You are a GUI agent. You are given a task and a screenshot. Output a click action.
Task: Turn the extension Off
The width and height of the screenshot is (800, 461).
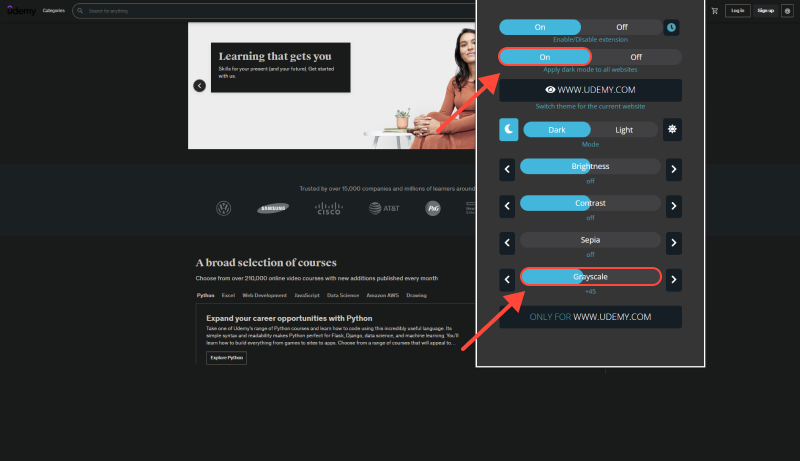(621, 27)
